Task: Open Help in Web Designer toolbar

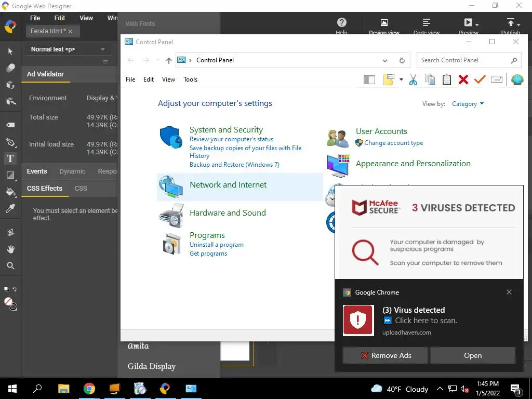Action: coord(342,26)
